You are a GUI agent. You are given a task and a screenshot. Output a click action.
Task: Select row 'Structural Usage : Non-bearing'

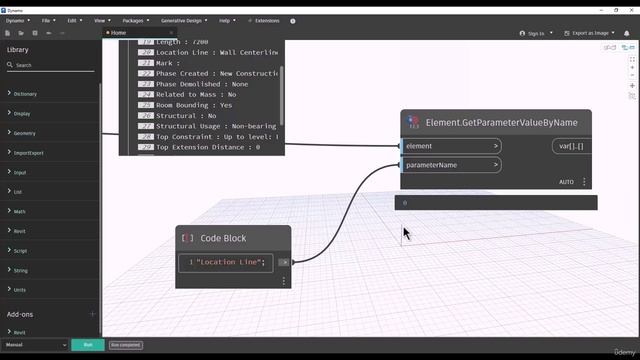coord(207,126)
